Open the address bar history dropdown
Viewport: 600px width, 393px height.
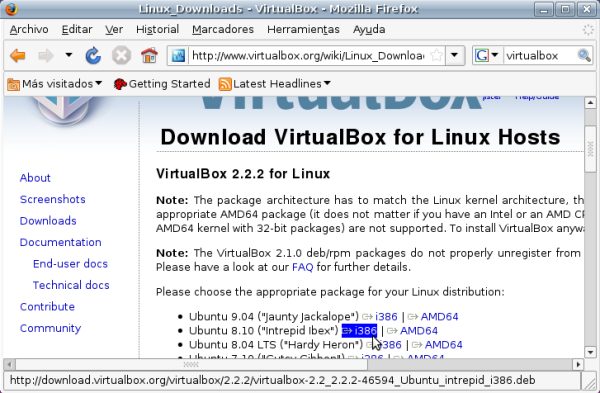[x=455, y=56]
